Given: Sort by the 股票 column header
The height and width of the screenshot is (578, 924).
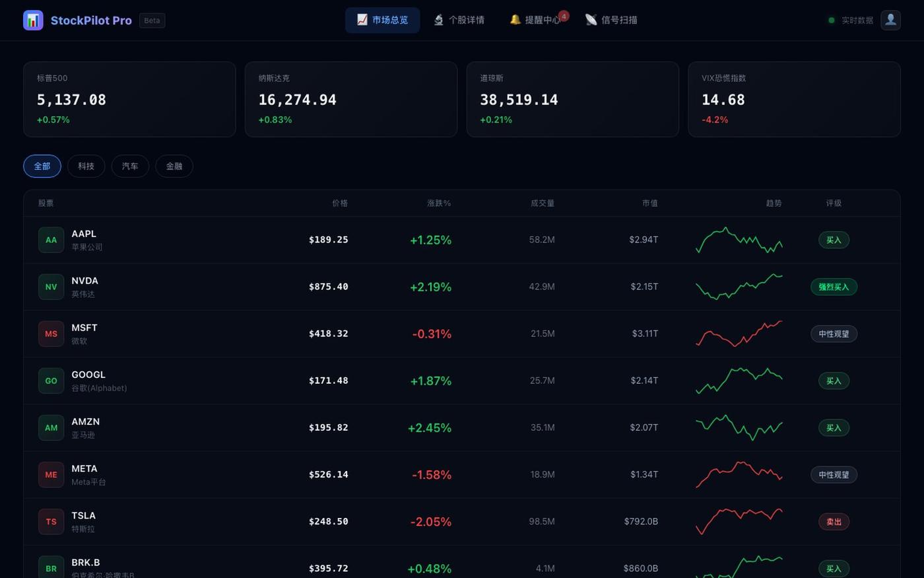Looking at the screenshot, I should coord(46,203).
